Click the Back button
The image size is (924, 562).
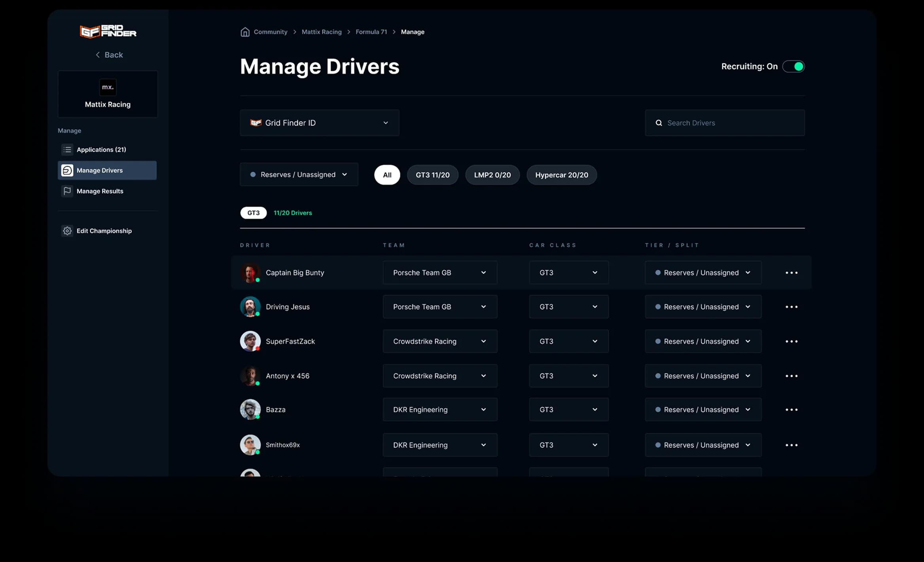(110, 55)
